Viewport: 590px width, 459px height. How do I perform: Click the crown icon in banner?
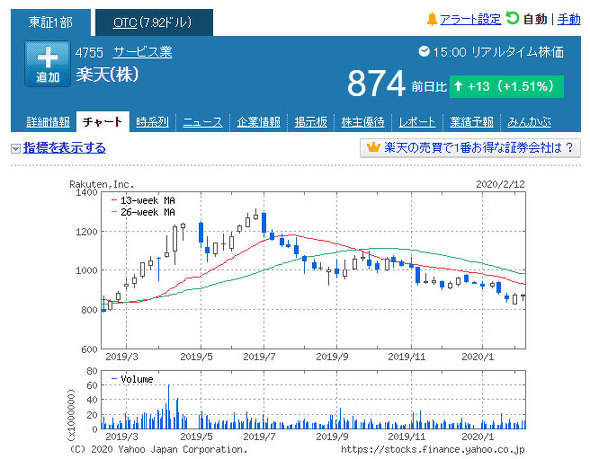point(373,147)
